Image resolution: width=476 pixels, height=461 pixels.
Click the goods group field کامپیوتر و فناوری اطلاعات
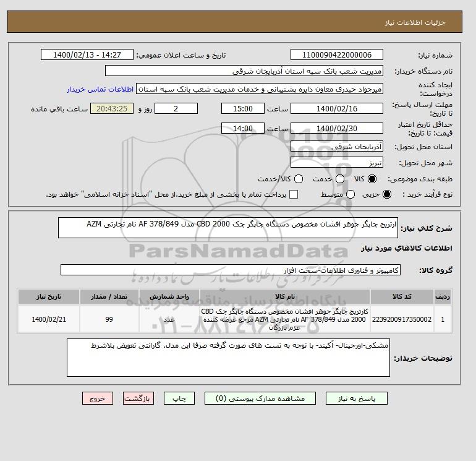(x=231, y=270)
